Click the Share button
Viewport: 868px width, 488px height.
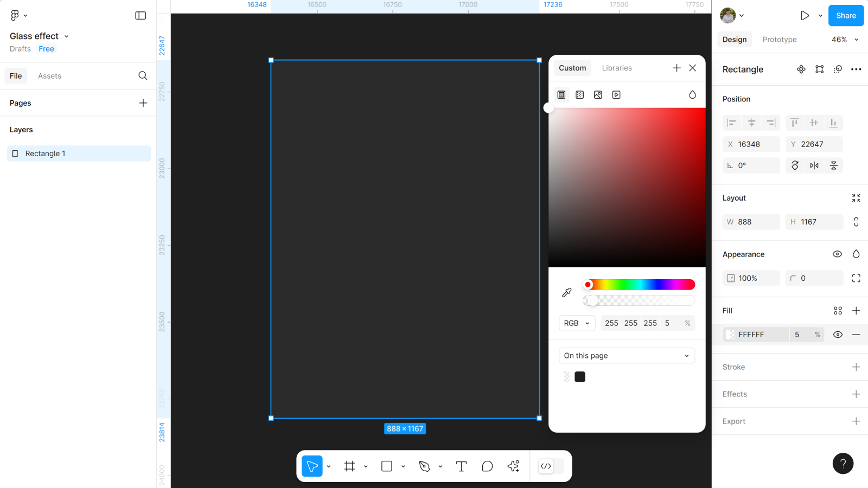coord(846,16)
